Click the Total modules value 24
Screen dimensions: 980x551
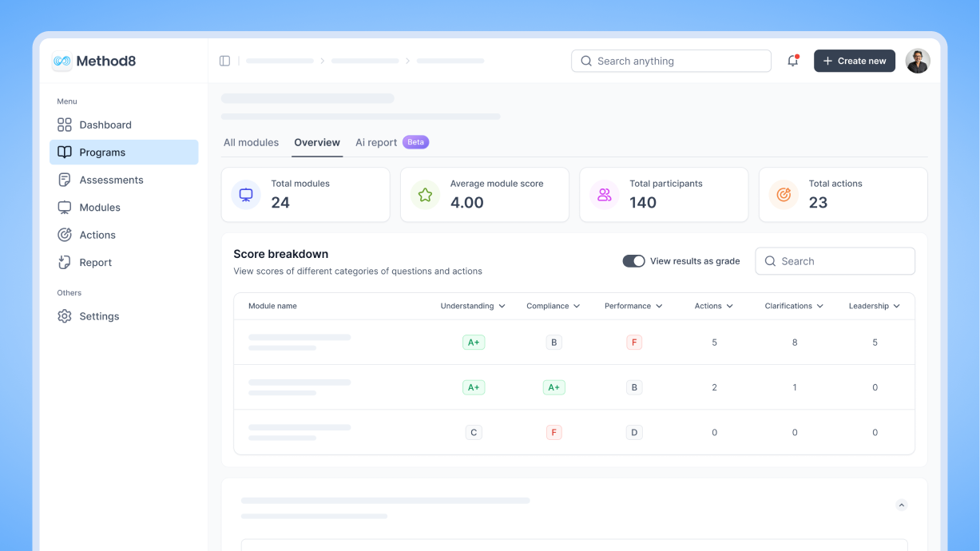click(x=280, y=203)
